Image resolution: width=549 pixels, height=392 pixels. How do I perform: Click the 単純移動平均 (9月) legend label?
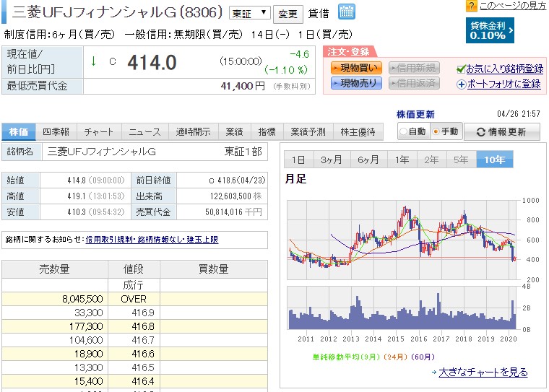346,357
